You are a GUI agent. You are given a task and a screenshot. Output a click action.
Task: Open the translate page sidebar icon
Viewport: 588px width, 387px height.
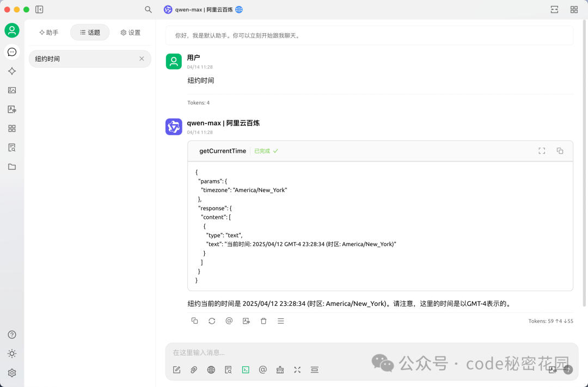[12, 109]
